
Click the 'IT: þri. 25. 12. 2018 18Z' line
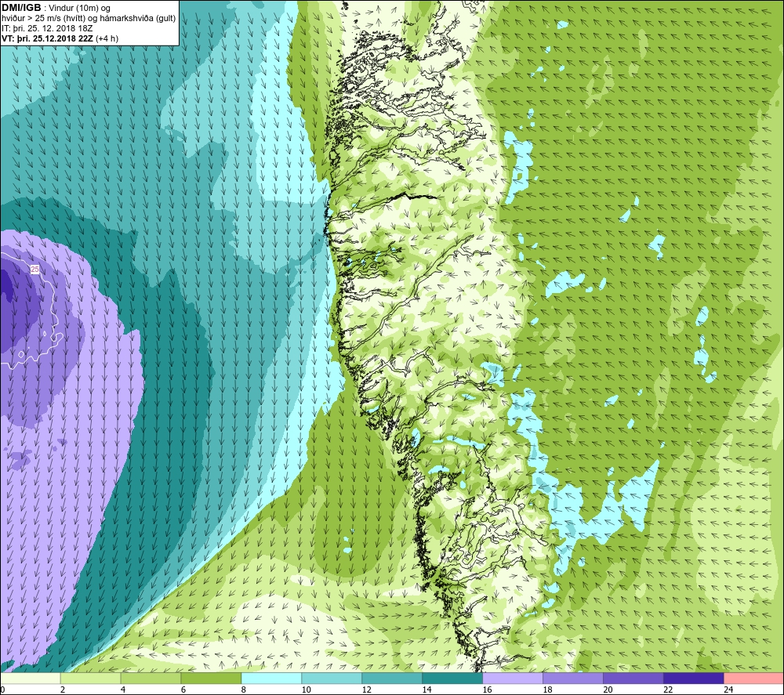(x=47, y=28)
